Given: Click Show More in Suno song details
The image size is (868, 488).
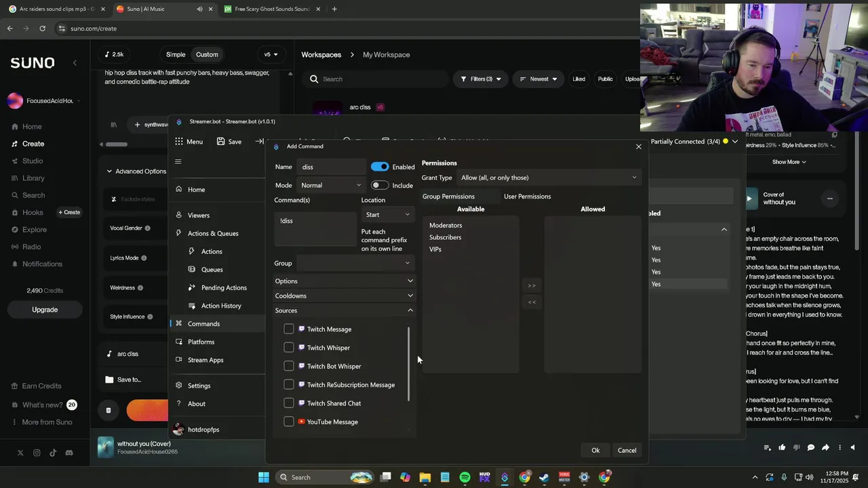Looking at the screenshot, I should (789, 162).
